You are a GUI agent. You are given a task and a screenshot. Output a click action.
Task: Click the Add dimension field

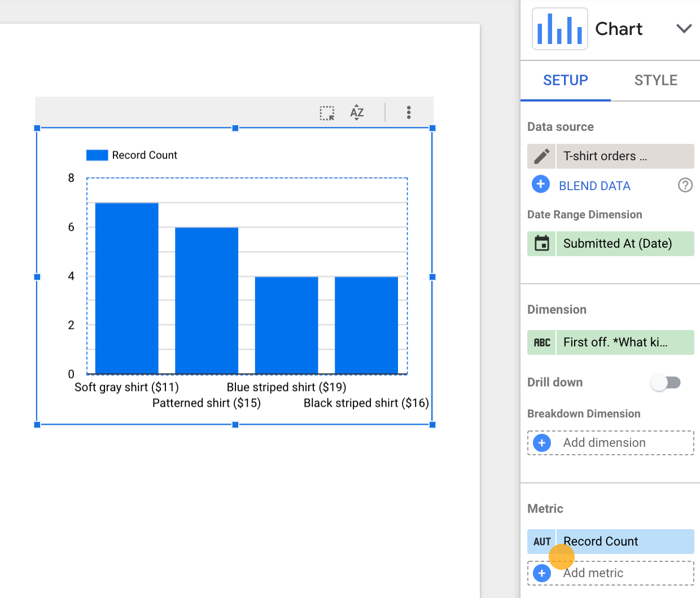[611, 443]
